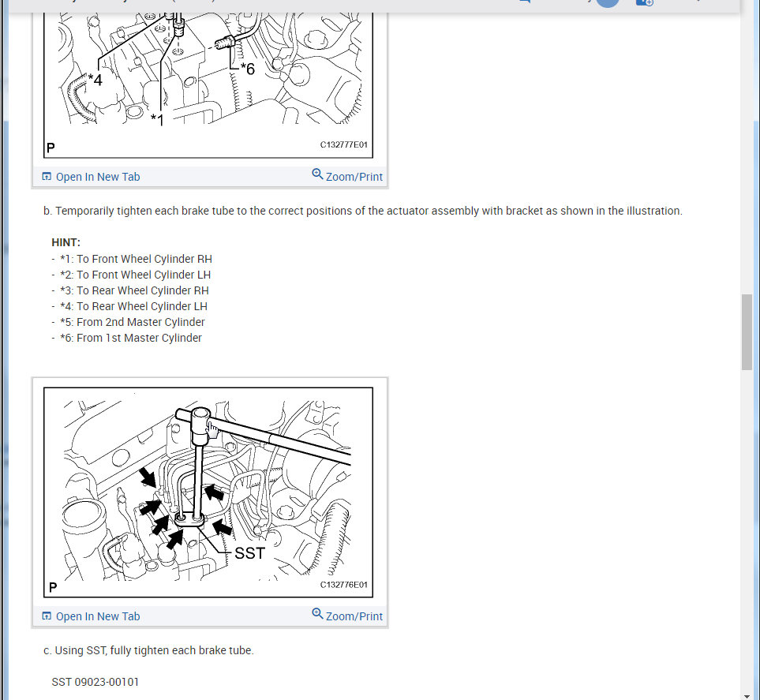Viewport: 760px width, 700px height.
Task: Click the 'SST 09023-00101' tool number
Action: click(x=95, y=682)
